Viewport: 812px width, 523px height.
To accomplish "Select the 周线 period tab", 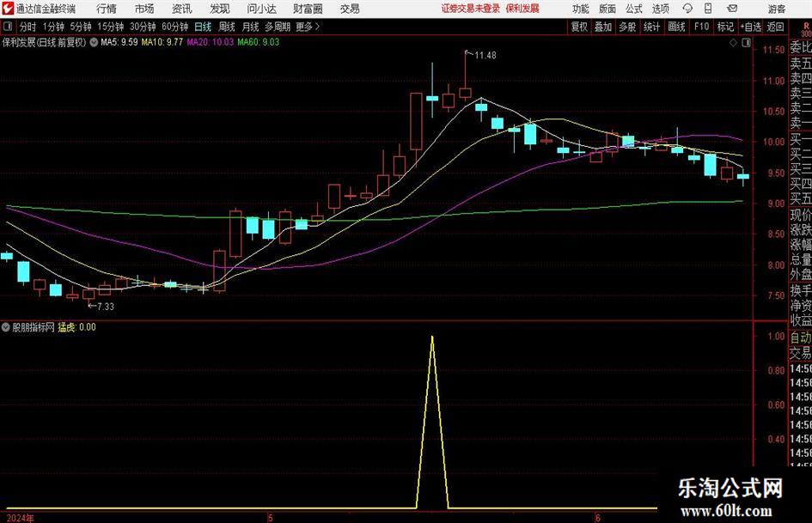I will [x=226, y=27].
